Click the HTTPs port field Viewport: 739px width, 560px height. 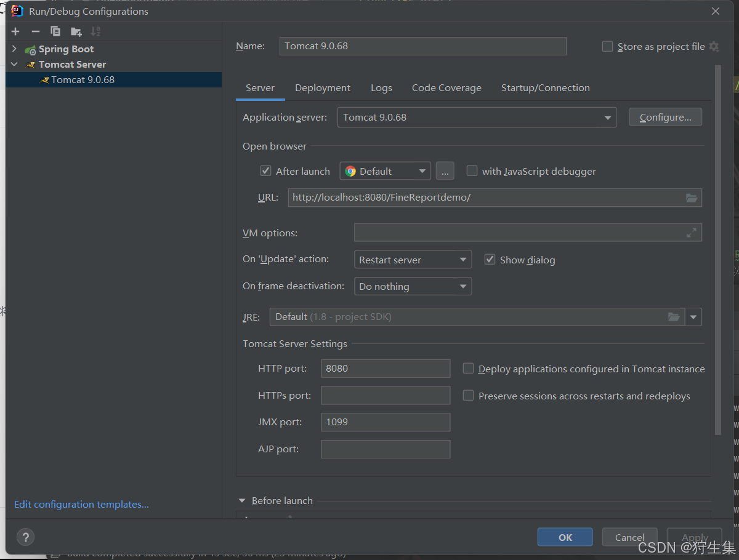(386, 395)
